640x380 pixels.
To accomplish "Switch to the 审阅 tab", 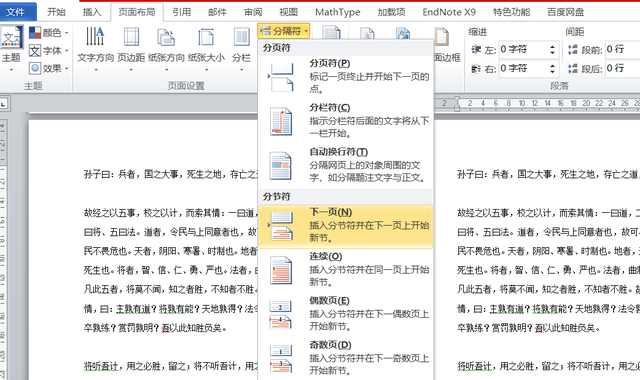I will tap(253, 12).
